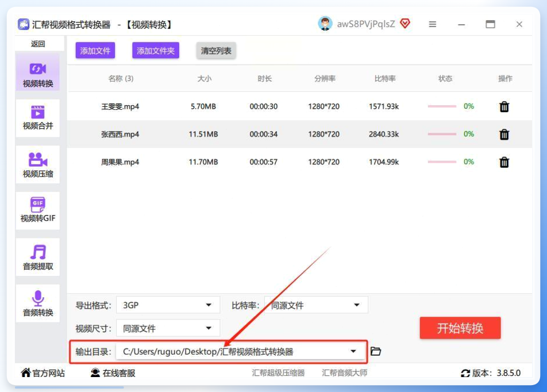Click the username awS8PVjPqlsZ
Image resolution: width=547 pixels, height=392 pixels.
[366, 24]
